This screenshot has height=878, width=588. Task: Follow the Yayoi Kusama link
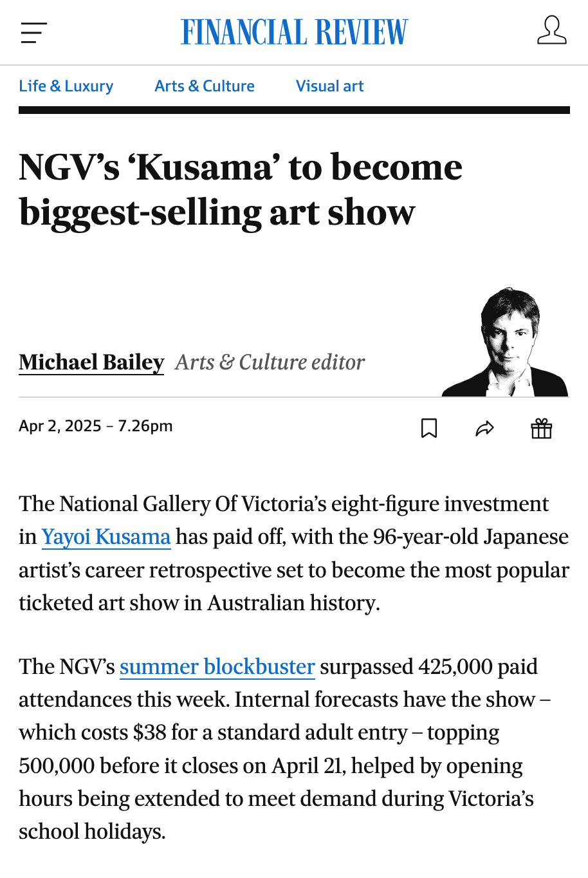(106, 537)
